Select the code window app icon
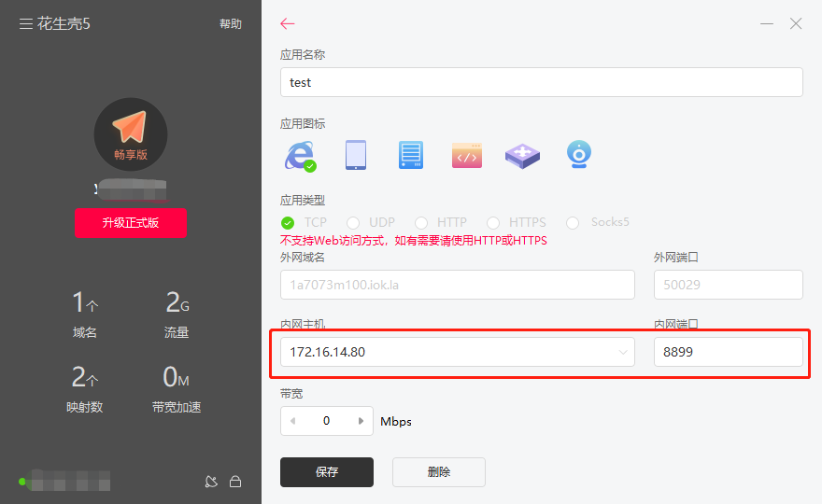Image resolution: width=822 pixels, height=504 pixels. tap(467, 155)
